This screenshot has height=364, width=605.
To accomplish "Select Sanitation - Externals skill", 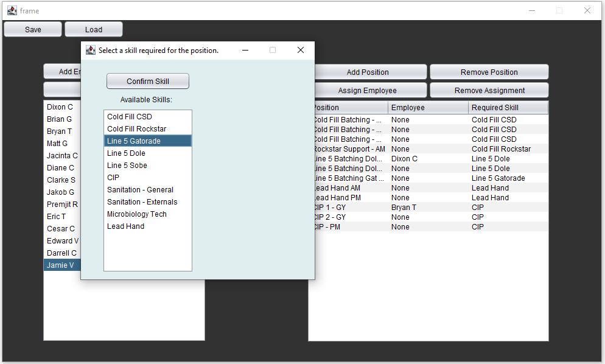I will [x=148, y=202].
